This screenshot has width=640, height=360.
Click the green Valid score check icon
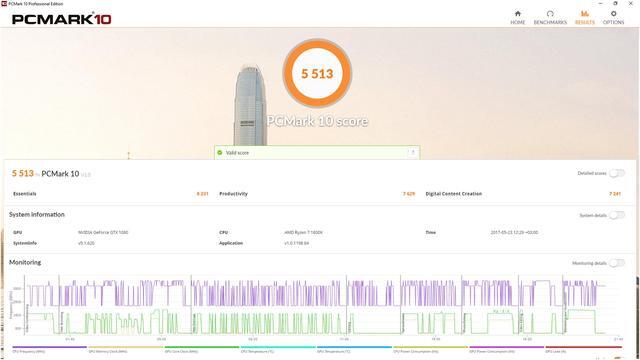tap(220, 153)
